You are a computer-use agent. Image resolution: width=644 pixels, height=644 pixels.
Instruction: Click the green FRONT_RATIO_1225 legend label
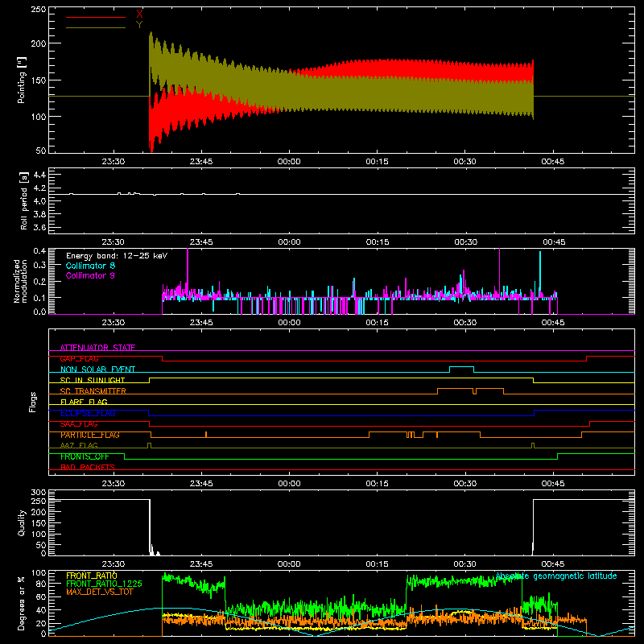104,584
